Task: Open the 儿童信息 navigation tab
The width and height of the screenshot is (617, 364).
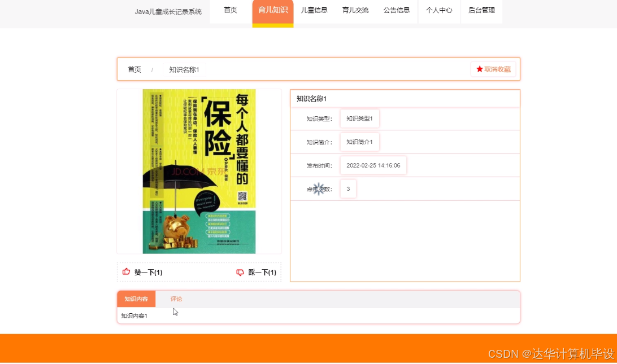Action: (x=314, y=10)
